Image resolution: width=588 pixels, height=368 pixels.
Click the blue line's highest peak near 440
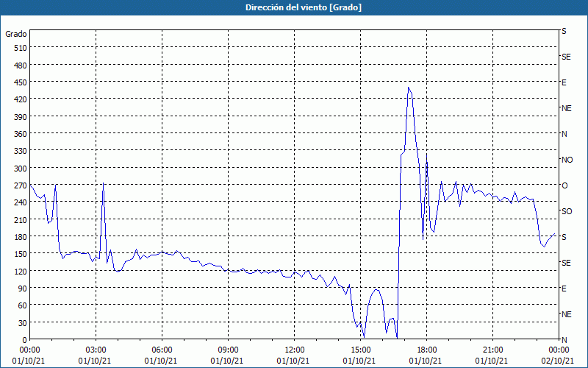409,88
